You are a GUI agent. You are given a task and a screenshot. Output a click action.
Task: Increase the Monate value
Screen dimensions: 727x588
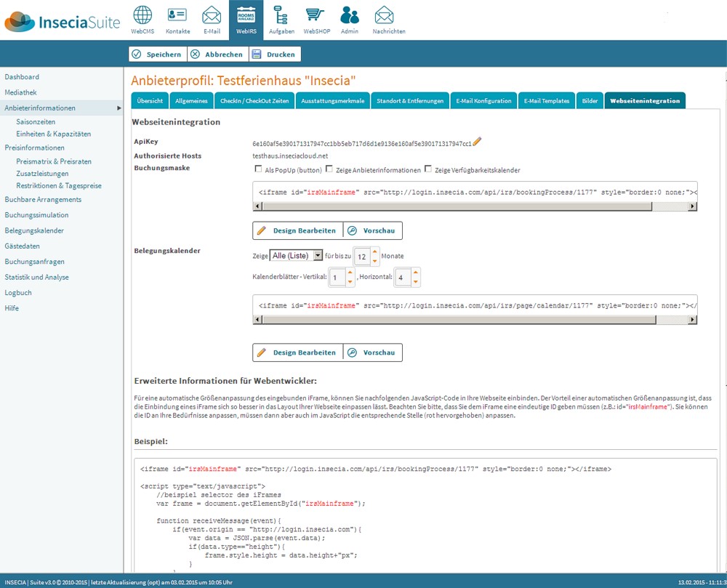coord(374,251)
